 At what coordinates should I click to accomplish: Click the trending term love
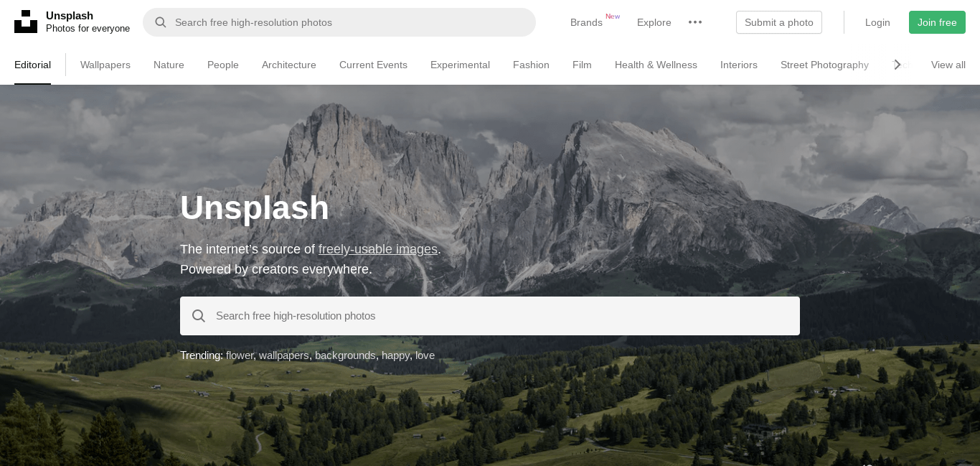pos(425,355)
